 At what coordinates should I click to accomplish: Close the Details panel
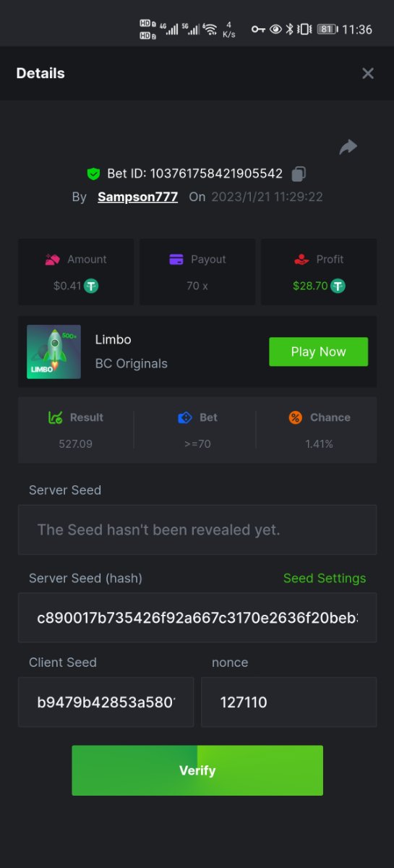[x=368, y=73]
